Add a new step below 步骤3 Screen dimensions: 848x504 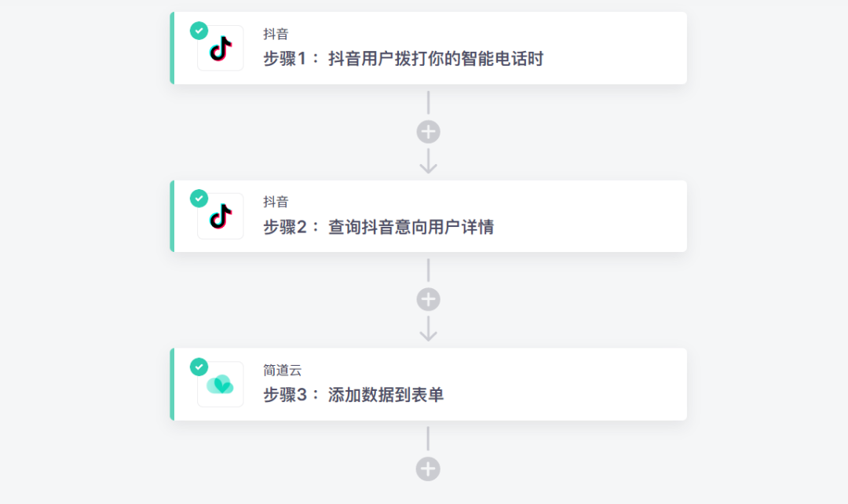tap(428, 469)
